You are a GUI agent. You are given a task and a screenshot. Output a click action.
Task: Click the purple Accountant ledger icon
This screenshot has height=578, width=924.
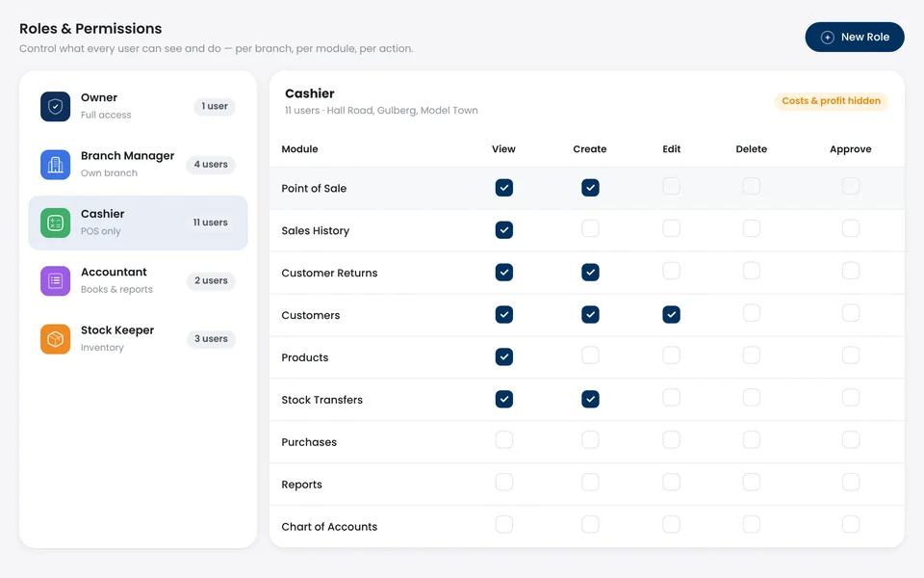pyautogui.click(x=56, y=280)
